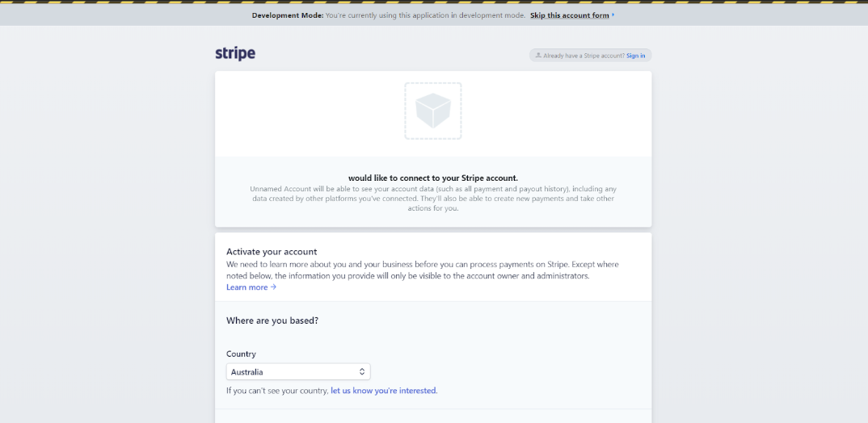Image resolution: width=868 pixels, height=423 pixels.
Task: Click the Where are you based? heading
Action: [272, 320]
